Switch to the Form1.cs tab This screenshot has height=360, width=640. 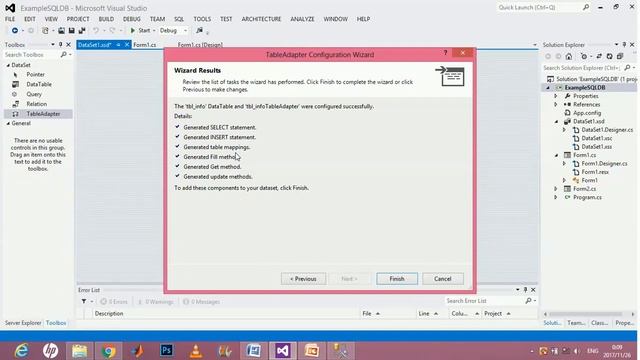144,45
